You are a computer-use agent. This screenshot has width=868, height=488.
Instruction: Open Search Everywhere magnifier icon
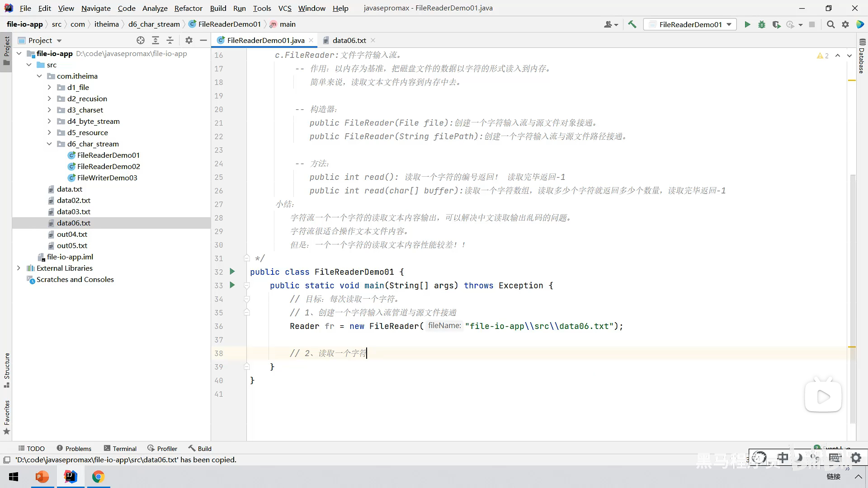click(830, 24)
